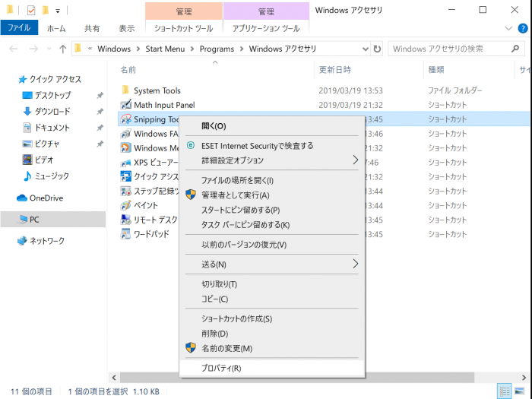The width and height of the screenshot is (532, 399).
Task: Click the forward navigation arrow
Action: coord(33,49)
